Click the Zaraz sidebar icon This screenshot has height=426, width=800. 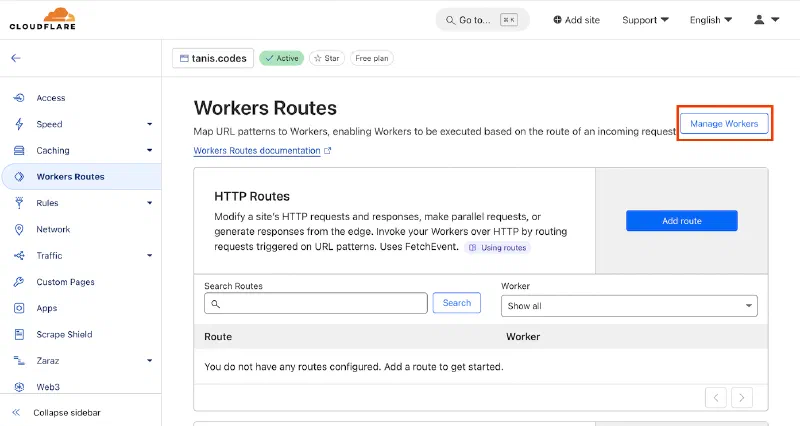pyautogui.click(x=19, y=361)
